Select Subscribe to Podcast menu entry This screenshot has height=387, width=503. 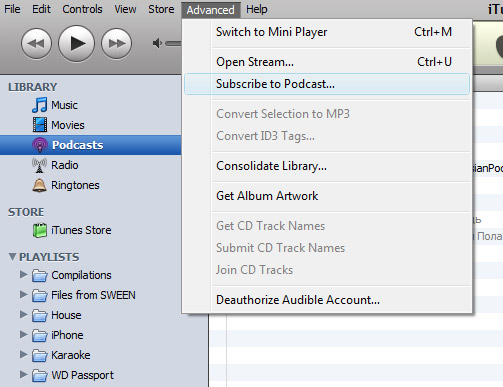click(x=327, y=84)
